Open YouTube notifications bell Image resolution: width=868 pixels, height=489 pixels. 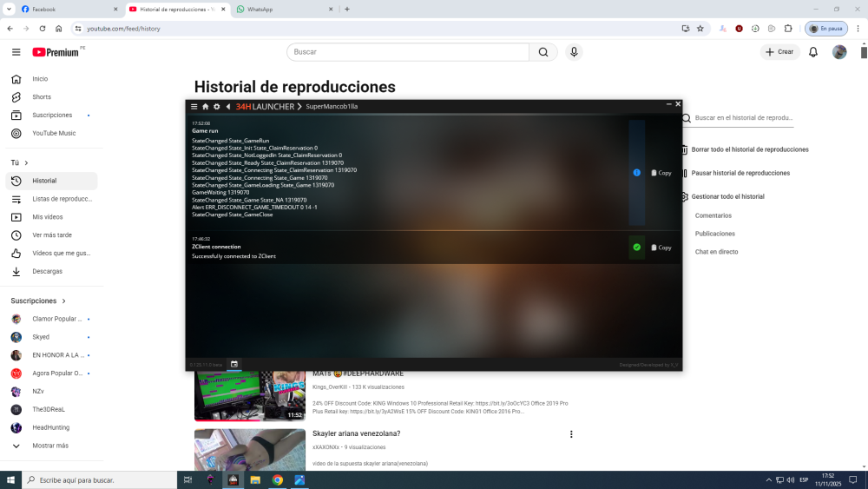(813, 52)
